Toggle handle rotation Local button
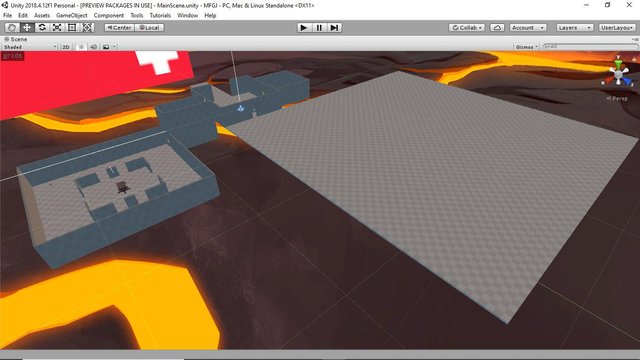 pyautogui.click(x=149, y=27)
